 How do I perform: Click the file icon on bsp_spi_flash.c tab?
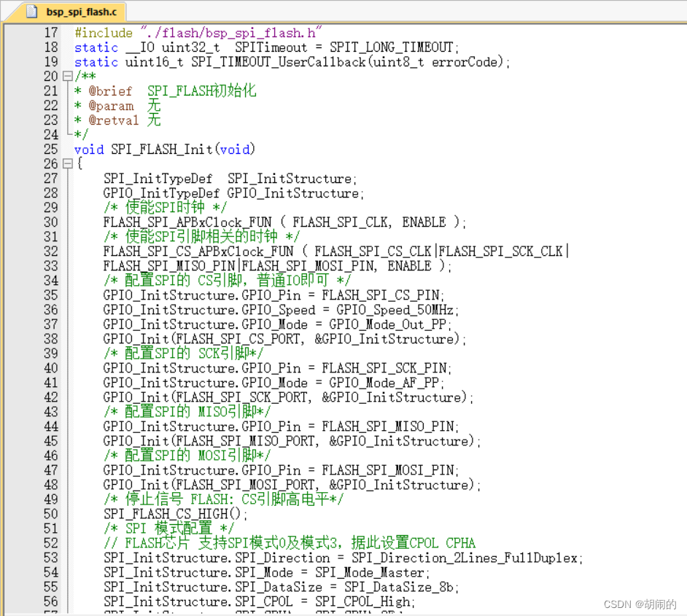pos(31,12)
